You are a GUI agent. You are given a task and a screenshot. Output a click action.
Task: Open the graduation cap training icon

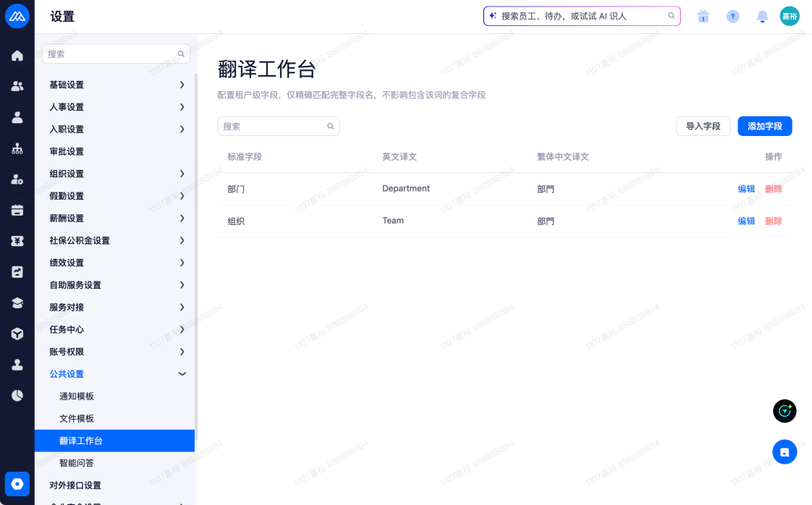[17, 303]
